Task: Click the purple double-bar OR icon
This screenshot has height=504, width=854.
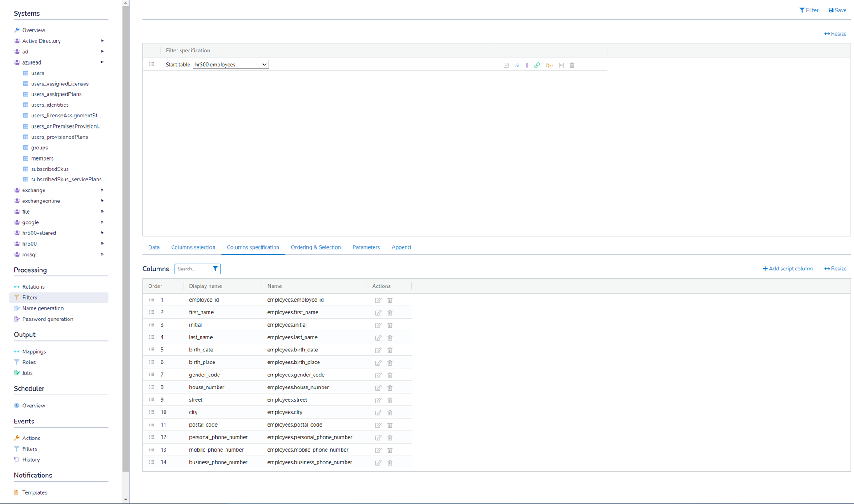Action: [527, 65]
